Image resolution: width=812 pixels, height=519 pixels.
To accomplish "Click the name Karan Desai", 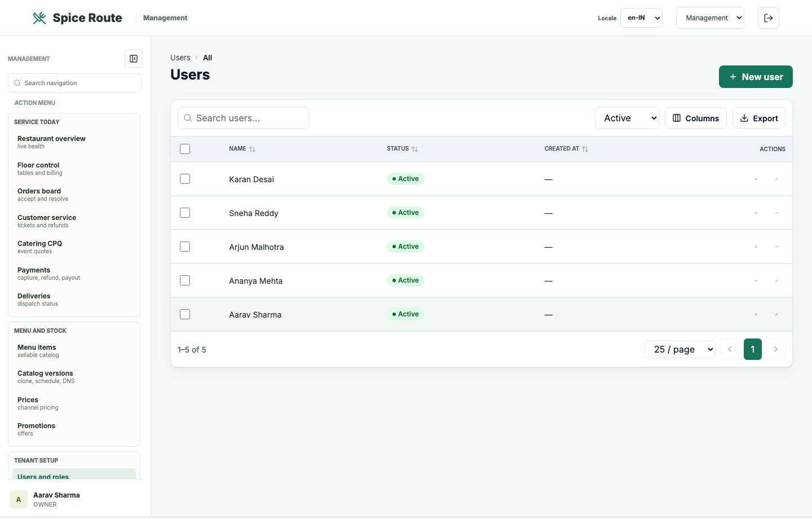I will (x=251, y=179).
